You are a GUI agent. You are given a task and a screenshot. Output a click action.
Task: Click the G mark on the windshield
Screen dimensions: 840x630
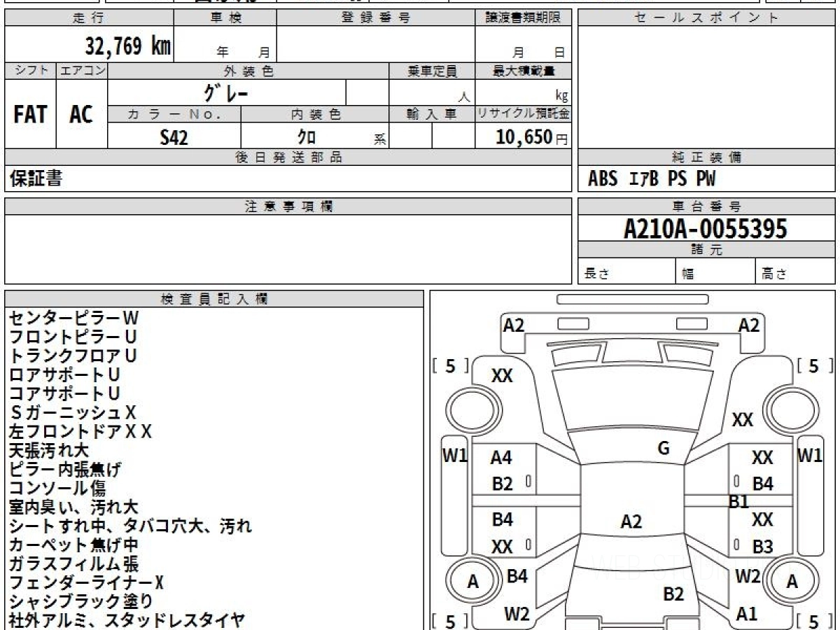point(663,449)
